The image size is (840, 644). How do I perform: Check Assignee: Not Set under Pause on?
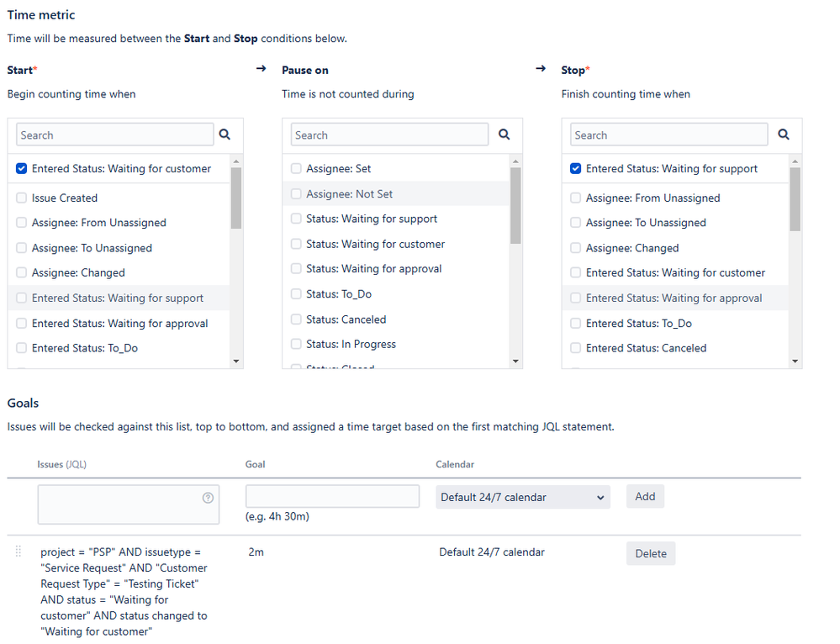point(296,194)
